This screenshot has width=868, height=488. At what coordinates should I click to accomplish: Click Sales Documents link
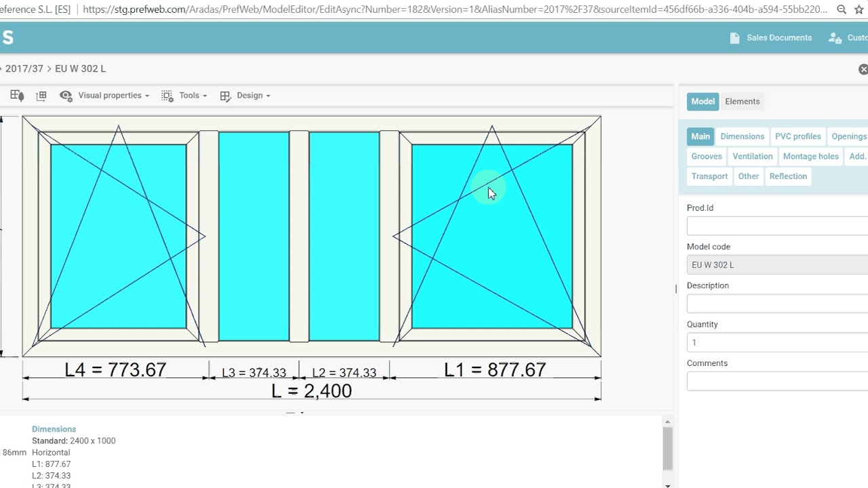tap(779, 38)
